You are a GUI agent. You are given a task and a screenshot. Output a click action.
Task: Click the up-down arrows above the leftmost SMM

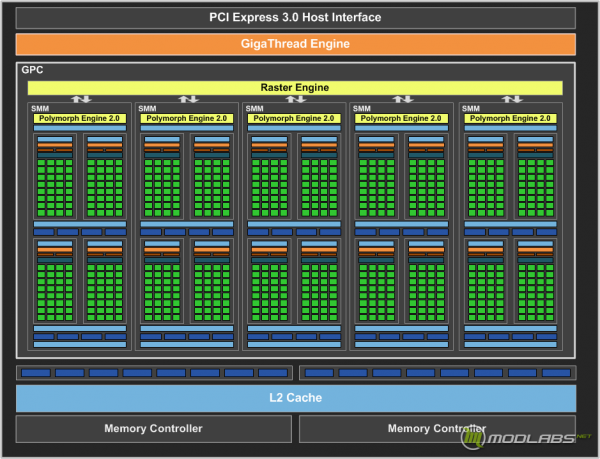point(81,99)
